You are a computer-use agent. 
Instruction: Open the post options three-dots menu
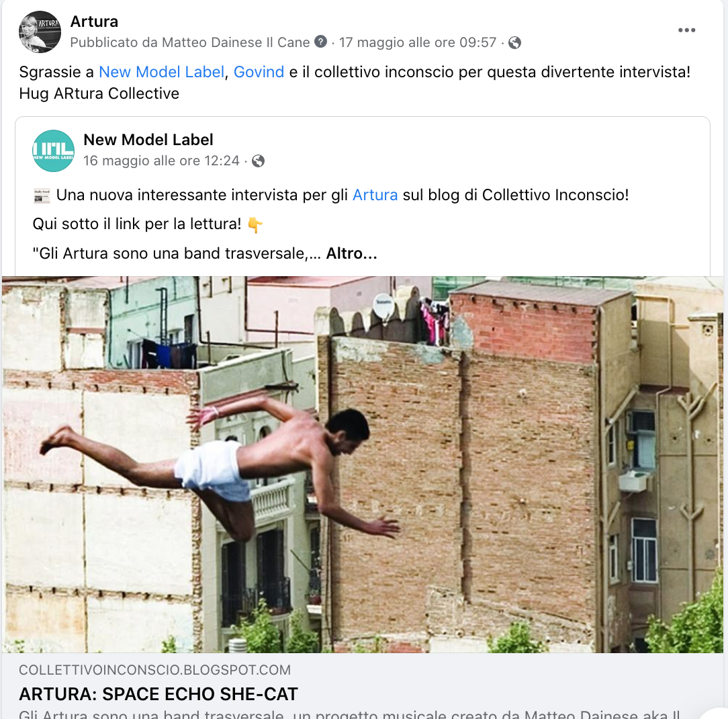coord(686,30)
